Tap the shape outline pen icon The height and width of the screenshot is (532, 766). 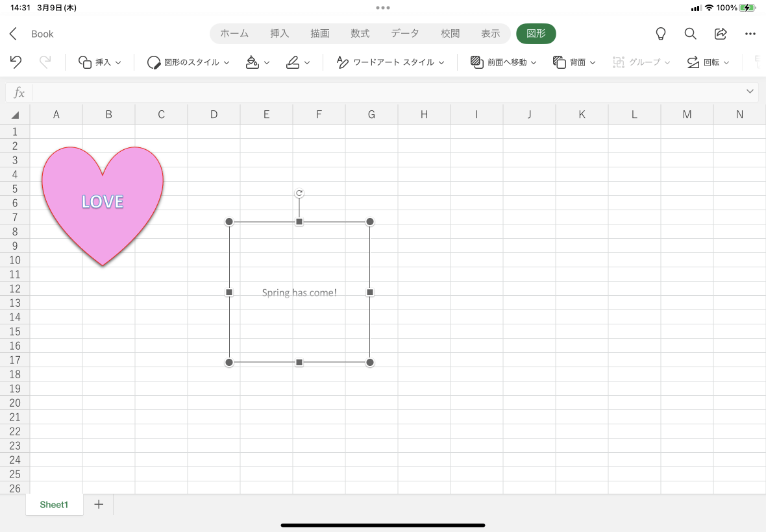pos(298,62)
